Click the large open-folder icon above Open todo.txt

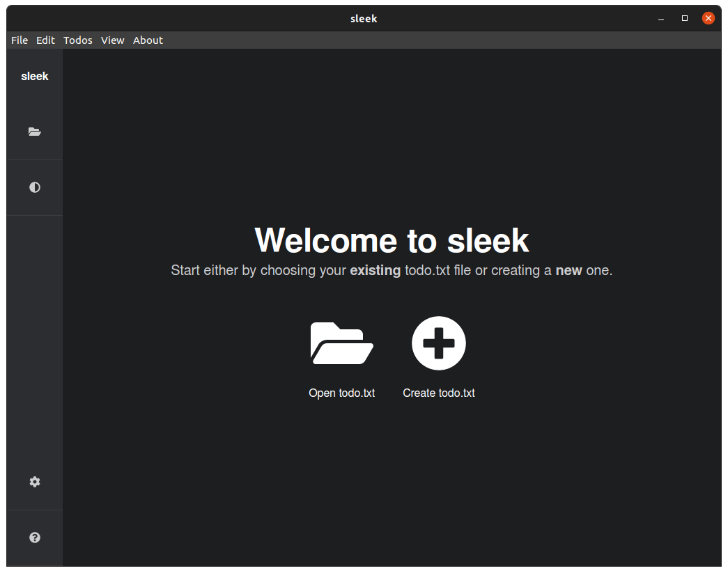point(341,343)
